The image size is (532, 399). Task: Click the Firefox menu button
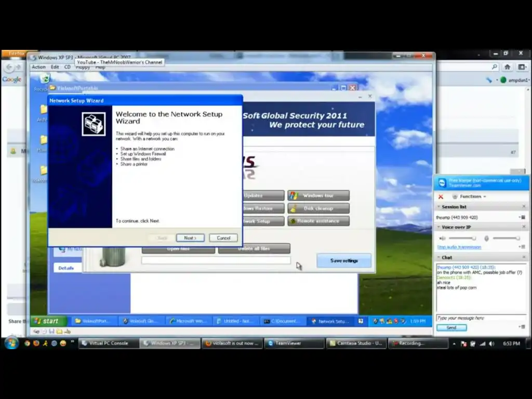point(16,54)
